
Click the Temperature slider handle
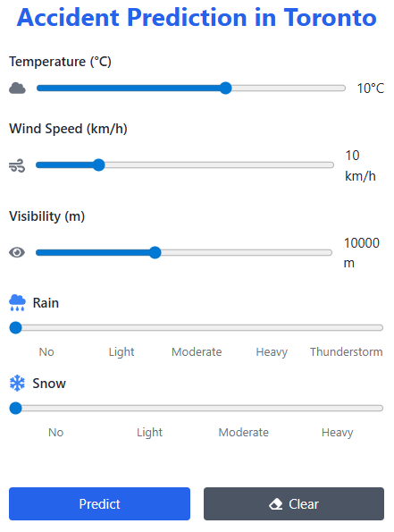click(225, 89)
